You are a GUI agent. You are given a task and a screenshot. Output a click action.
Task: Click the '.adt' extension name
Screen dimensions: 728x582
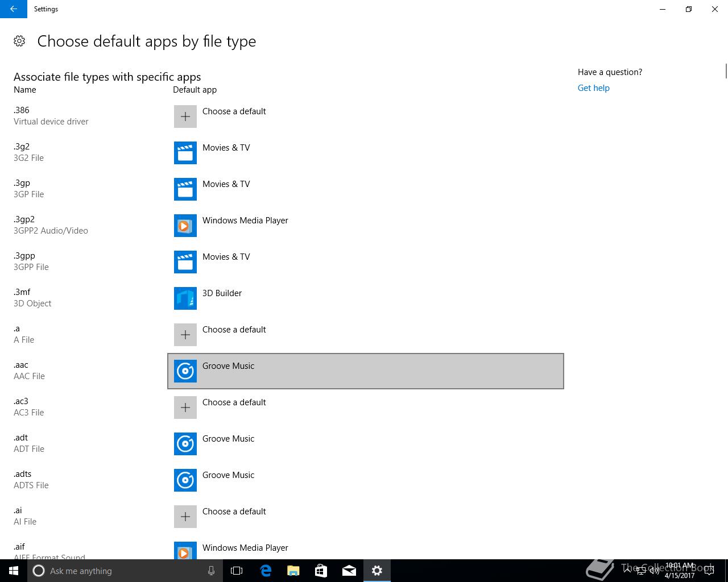(20, 438)
